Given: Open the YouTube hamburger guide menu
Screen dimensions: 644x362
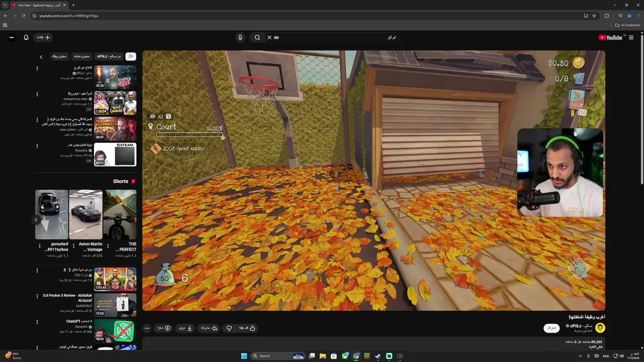Looking at the screenshot, I should (631, 37).
